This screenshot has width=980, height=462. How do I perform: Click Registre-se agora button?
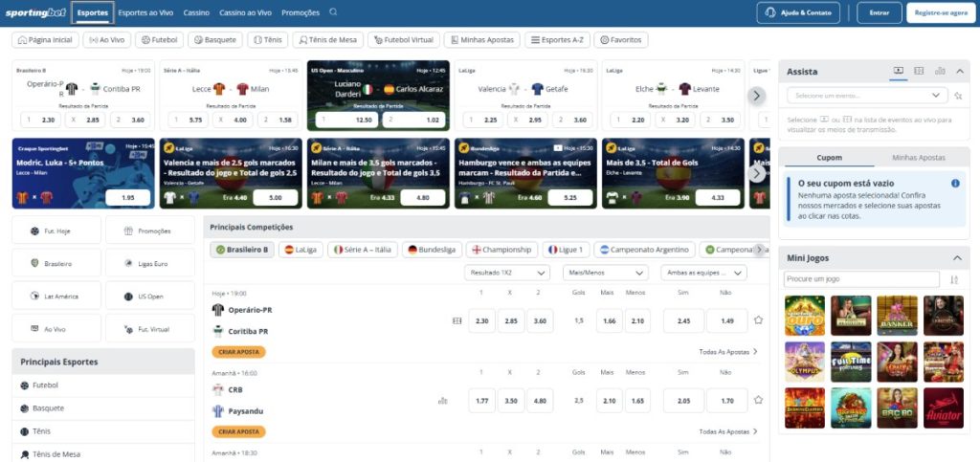click(941, 12)
